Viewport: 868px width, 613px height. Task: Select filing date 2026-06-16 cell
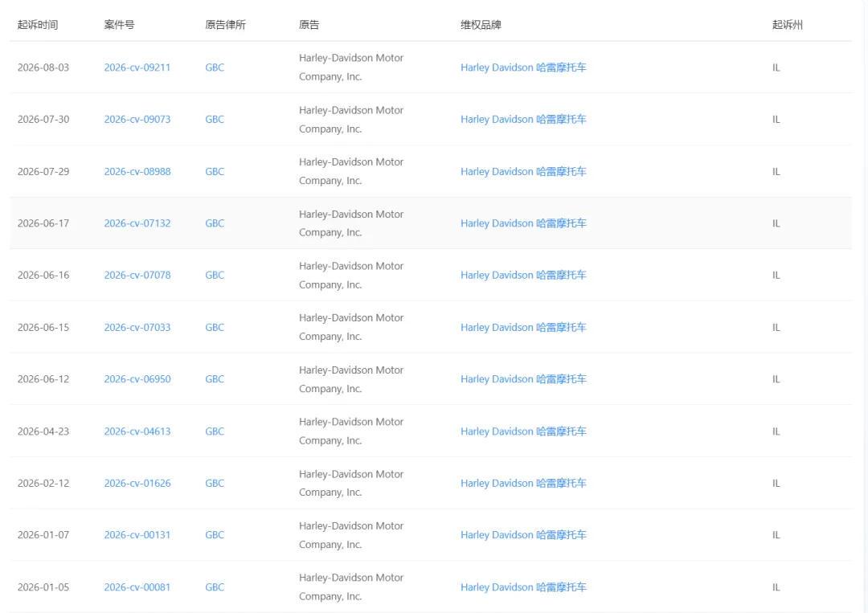tap(43, 275)
